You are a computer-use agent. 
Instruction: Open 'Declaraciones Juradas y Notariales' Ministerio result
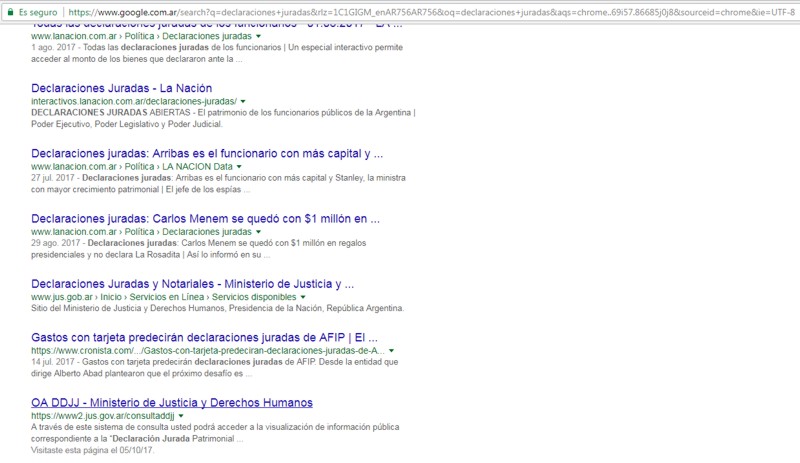[x=192, y=284]
